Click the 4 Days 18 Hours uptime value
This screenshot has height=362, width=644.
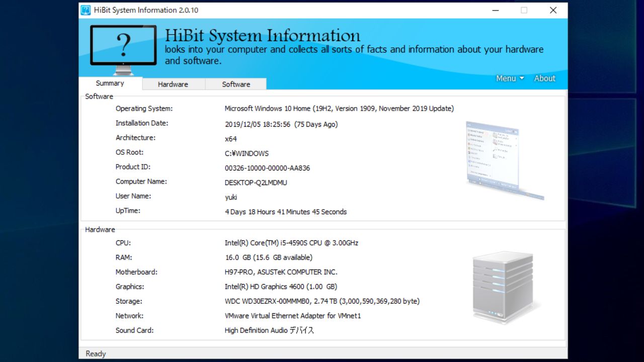(x=286, y=212)
